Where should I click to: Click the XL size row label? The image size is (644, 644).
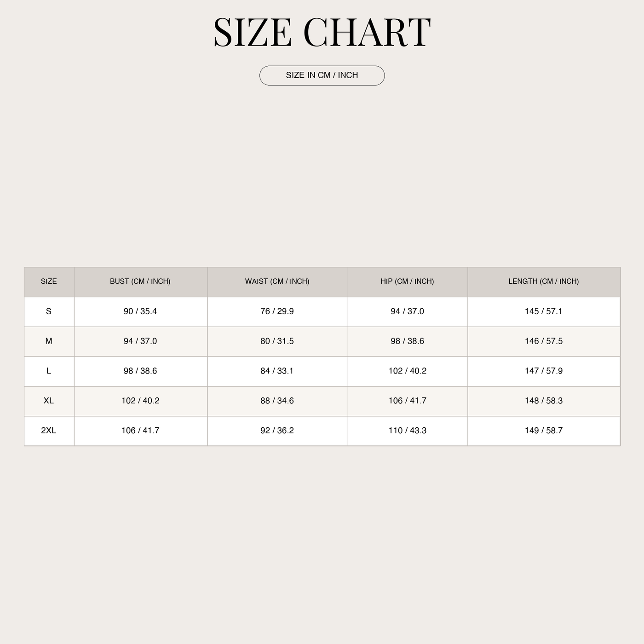point(49,401)
